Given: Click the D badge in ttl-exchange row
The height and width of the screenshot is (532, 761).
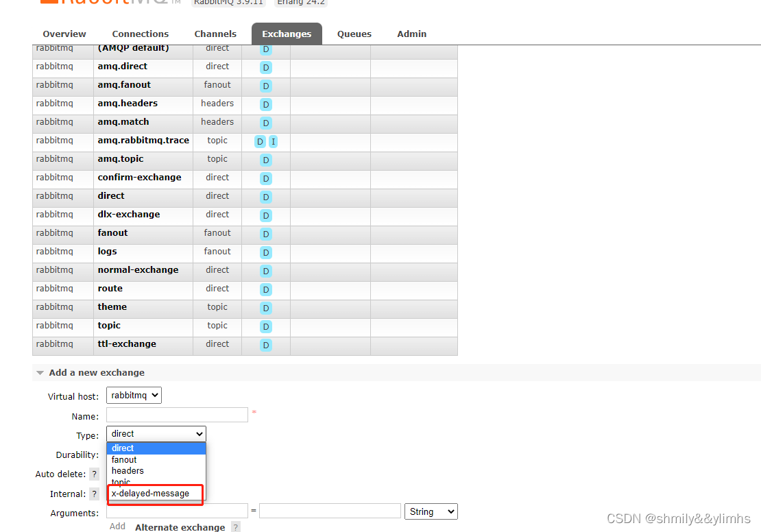Looking at the screenshot, I should click(265, 345).
